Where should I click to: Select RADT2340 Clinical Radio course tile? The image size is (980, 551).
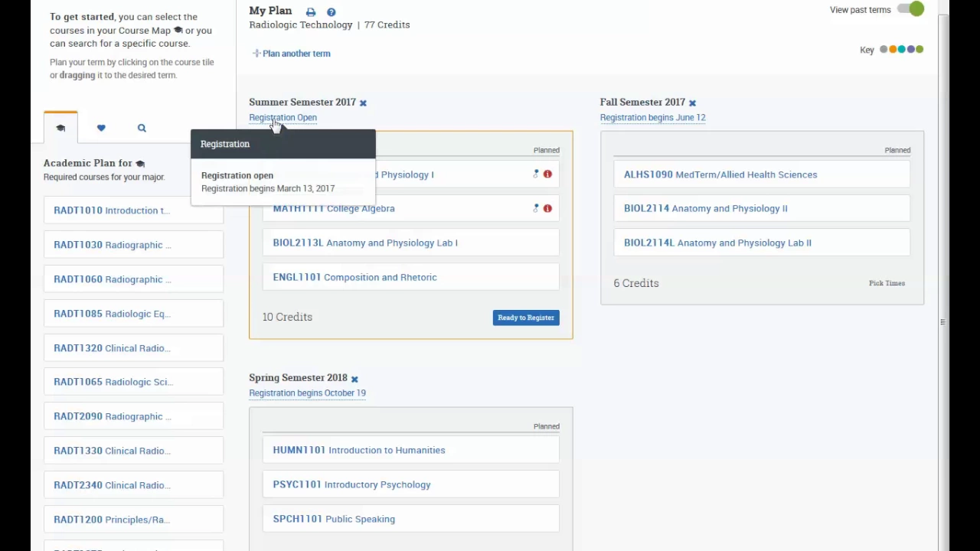pos(133,485)
